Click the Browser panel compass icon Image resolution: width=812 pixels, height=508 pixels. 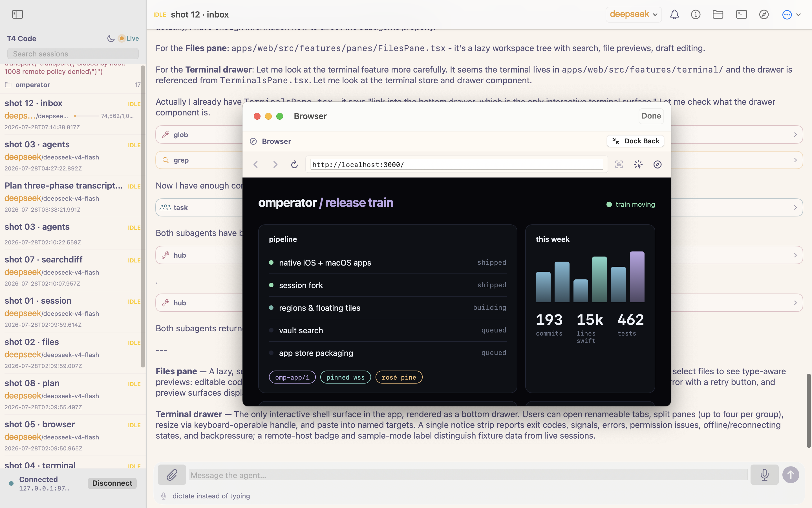coord(253,141)
